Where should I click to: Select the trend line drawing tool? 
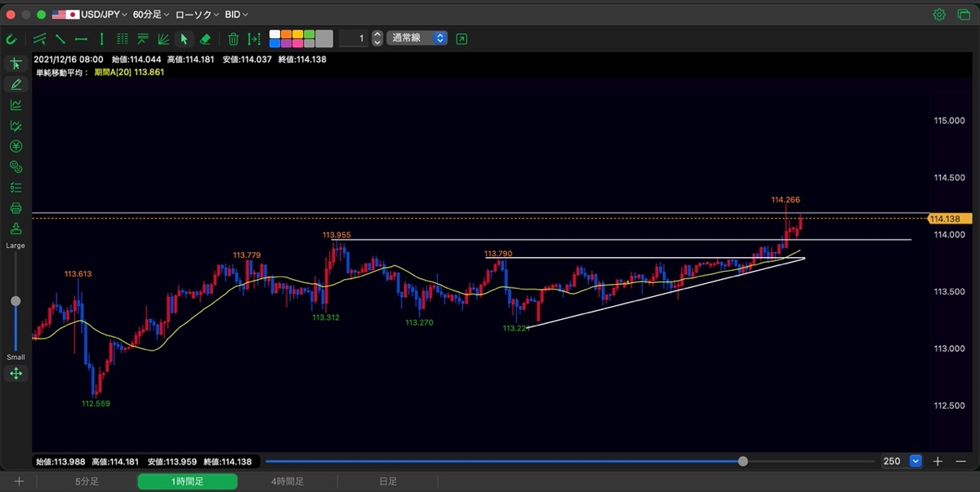pyautogui.click(x=60, y=38)
